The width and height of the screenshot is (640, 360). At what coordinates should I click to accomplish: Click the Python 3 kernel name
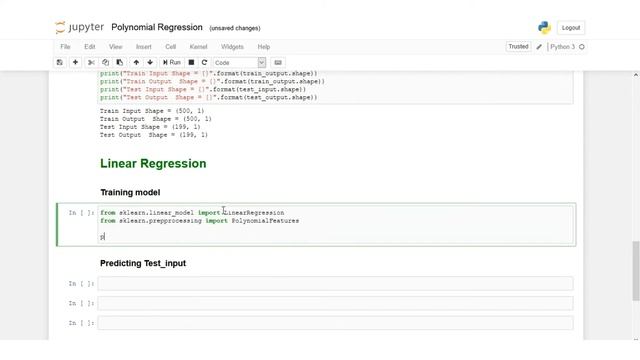pos(562,47)
